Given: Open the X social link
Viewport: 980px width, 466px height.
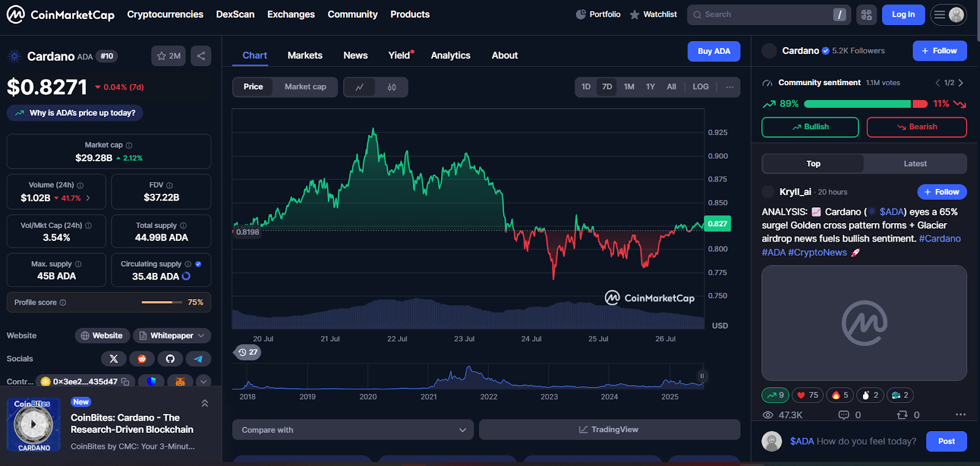Looking at the screenshot, I should click(114, 359).
